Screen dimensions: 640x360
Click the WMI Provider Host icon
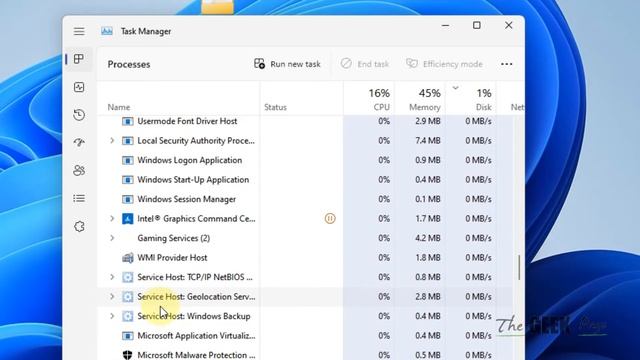click(128, 258)
